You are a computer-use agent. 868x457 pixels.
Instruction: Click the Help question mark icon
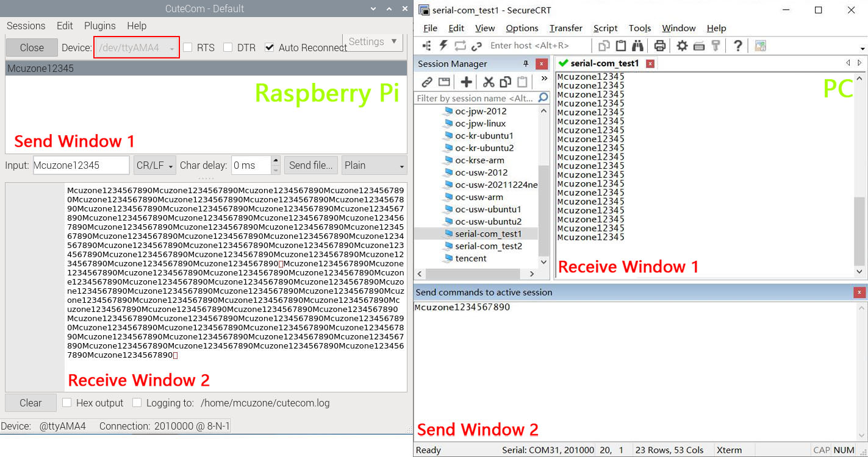click(737, 46)
